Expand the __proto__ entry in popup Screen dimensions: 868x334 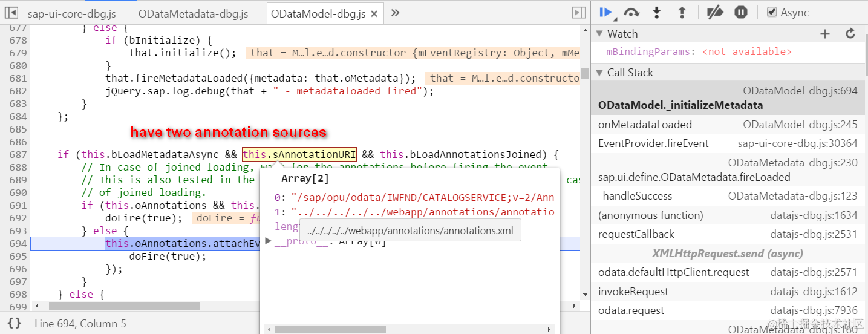(268, 241)
